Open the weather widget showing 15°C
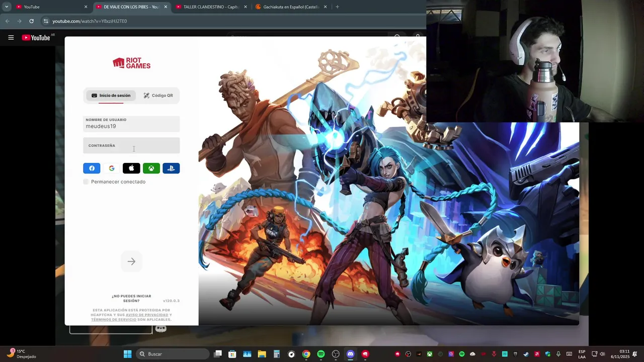The height and width of the screenshot is (362, 644). [x=21, y=354]
